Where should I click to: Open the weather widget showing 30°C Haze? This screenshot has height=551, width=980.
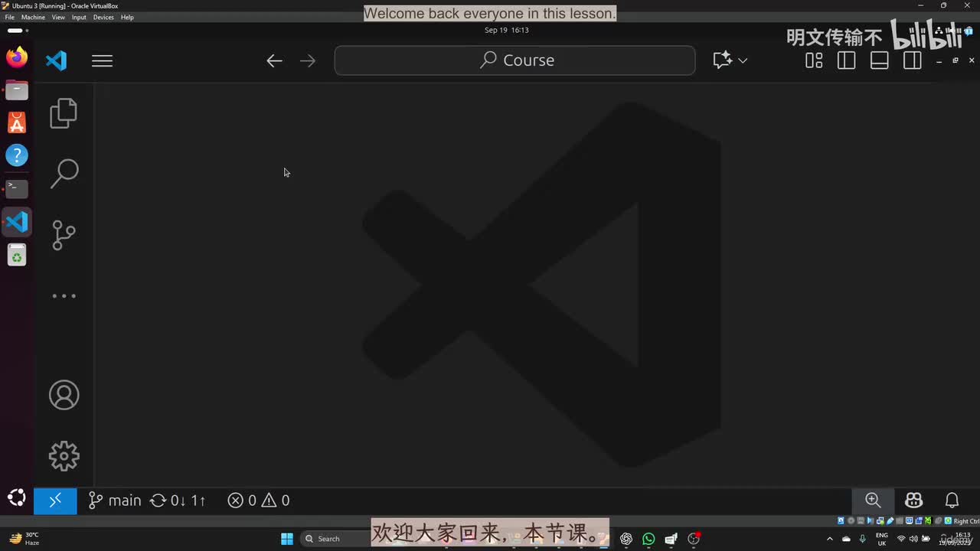point(24,539)
